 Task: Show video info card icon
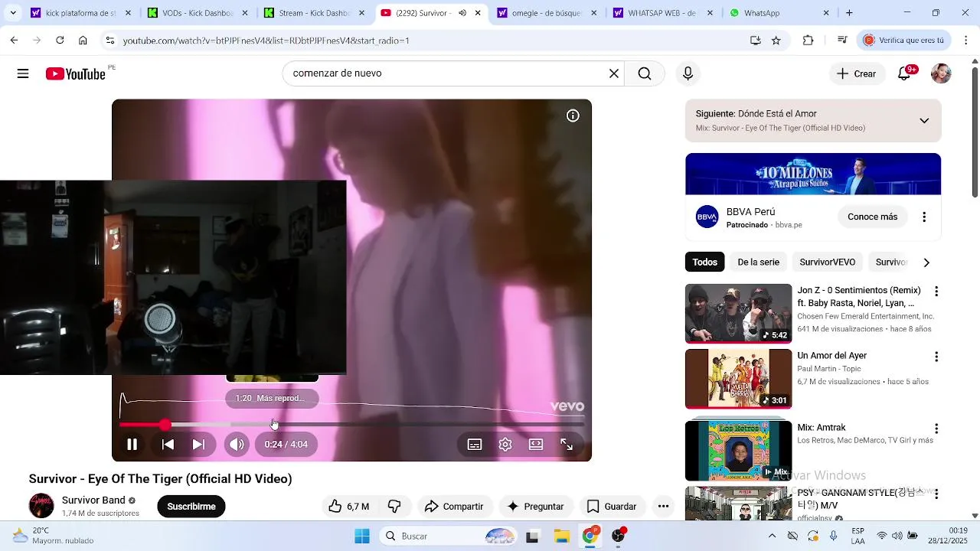573,116
